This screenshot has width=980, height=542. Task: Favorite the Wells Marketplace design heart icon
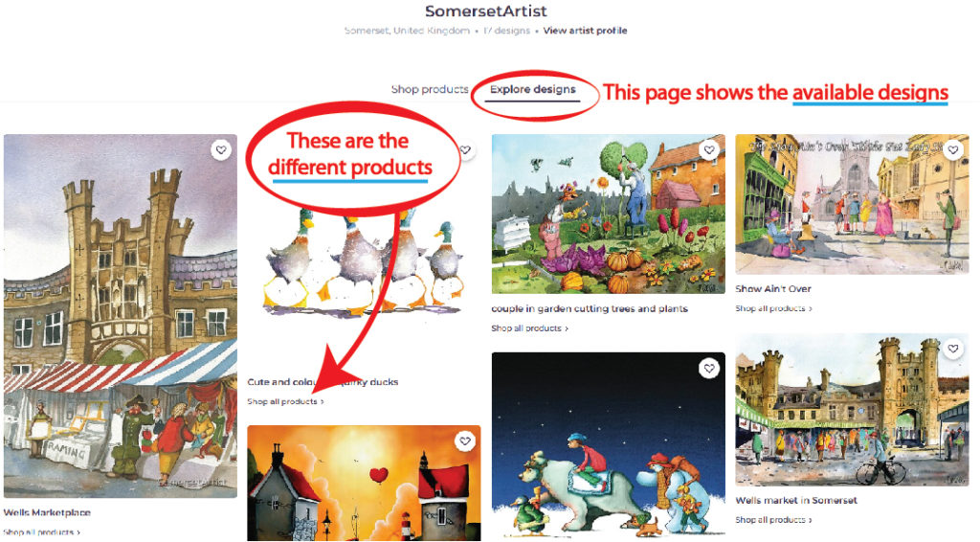coord(221,150)
